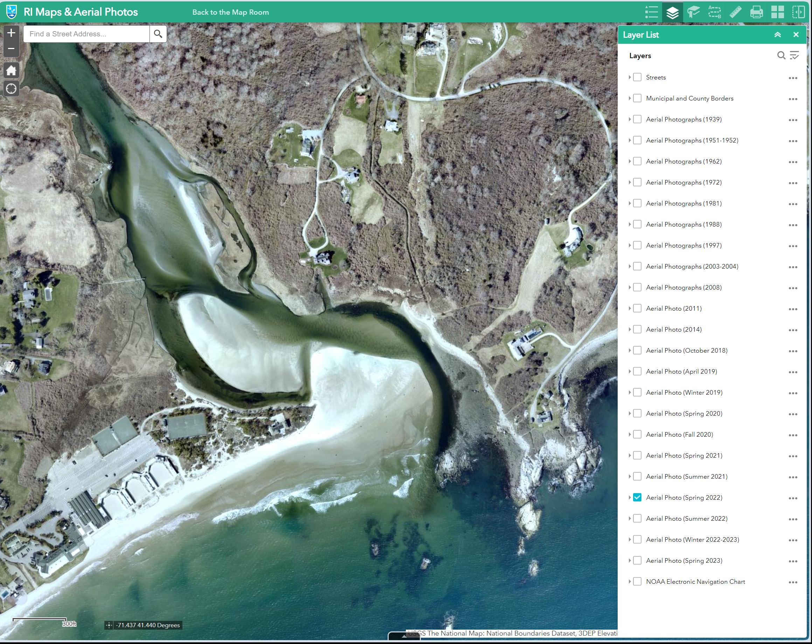This screenshot has height=644, width=812.
Task: Open the Legend tool
Action: [651, 12]
